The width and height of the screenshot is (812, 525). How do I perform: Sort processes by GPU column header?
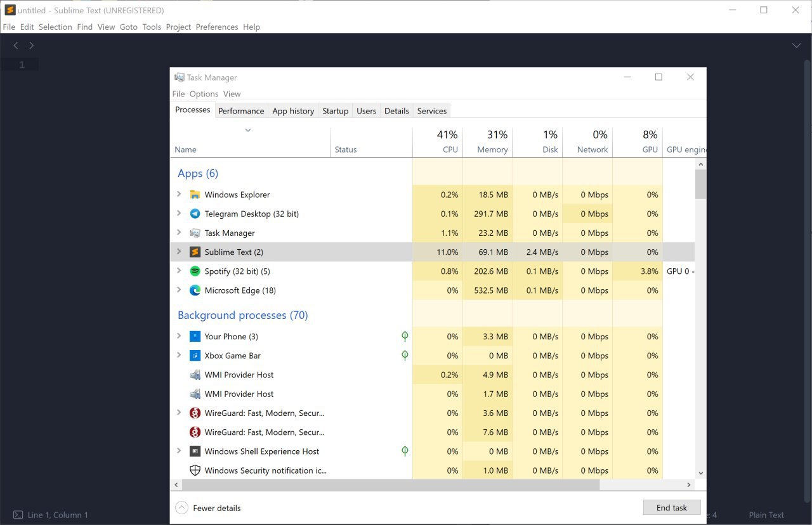(x=638, y=142)
